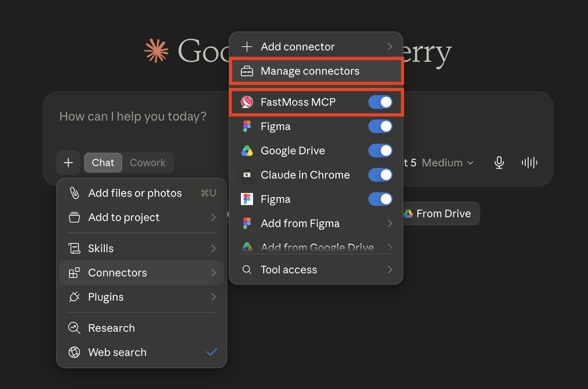This screenshot has width=588, height=389.
Task: Click the Add to project icon
Action: (x=74, y=217)
